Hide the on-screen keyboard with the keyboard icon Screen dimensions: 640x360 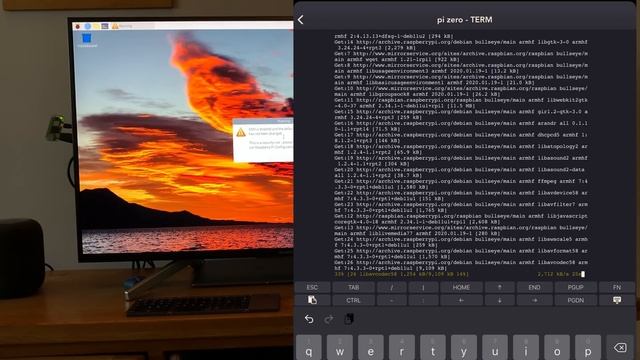pyautogui.click(x=617, y=300)
